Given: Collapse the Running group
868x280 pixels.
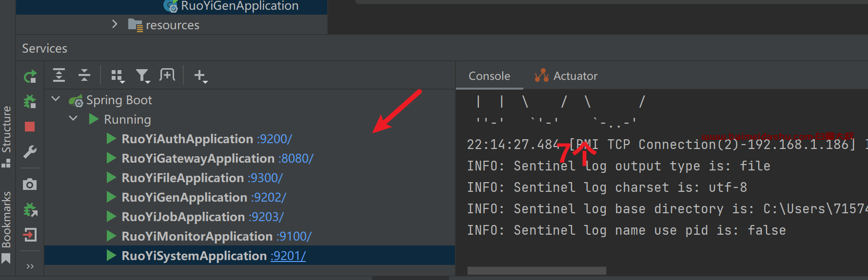Looking at the screenshot, I should tap(74, 118).
